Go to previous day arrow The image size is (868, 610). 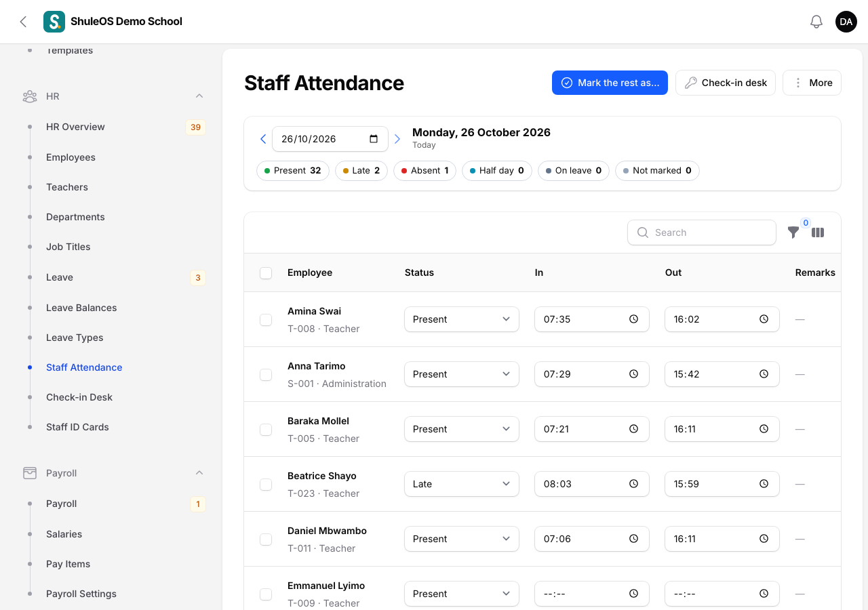[x=263, y=139]
